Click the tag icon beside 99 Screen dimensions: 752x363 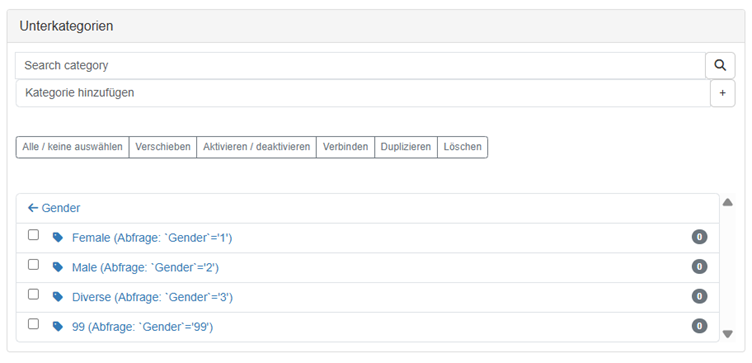[x=58, y=327]
